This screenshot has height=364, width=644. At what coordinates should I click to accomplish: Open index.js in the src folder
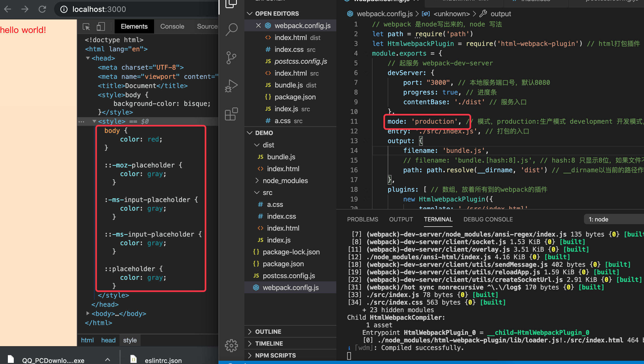(x=290, y=240)
